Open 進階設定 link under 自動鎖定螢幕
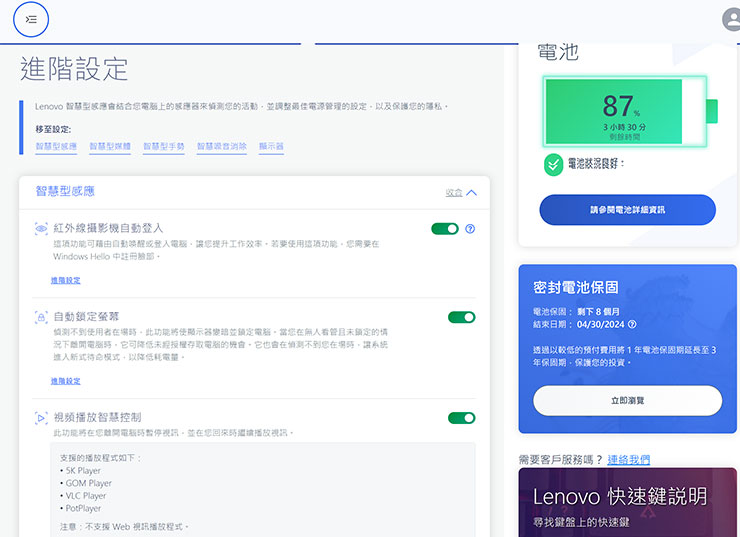 pos(66,381)
